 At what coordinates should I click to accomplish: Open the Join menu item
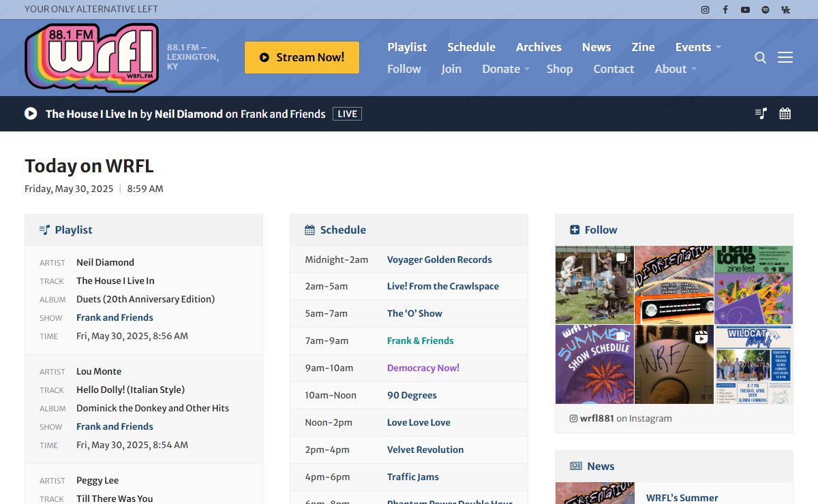tap(451, 69)
